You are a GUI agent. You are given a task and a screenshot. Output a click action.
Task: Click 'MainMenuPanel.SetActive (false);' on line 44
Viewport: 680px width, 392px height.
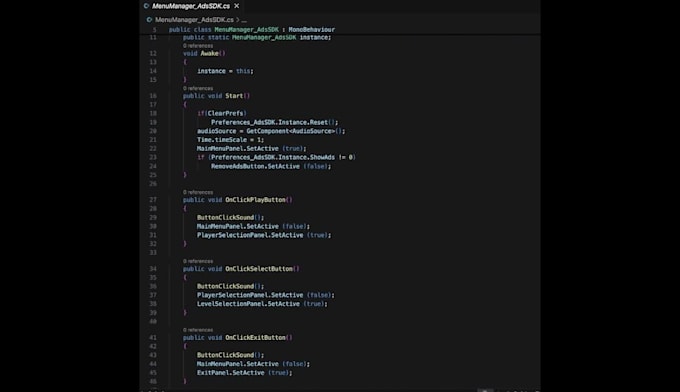(x=253, y=364)
